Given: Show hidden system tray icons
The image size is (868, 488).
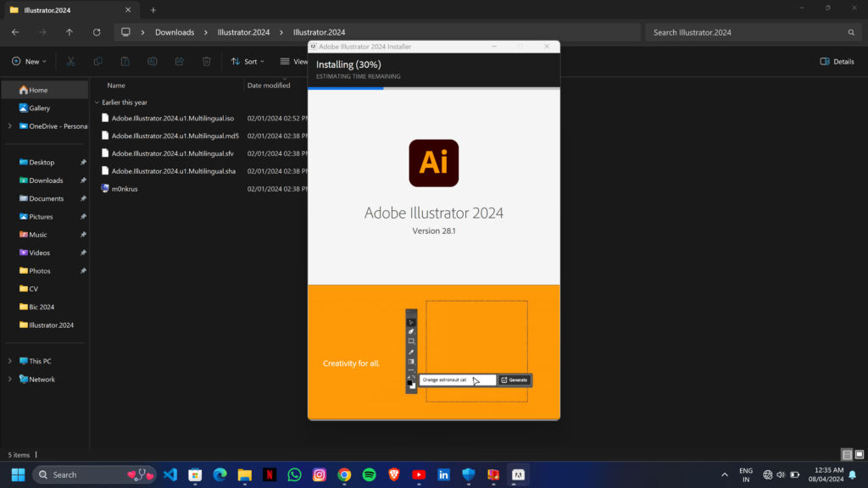Looking at the screenshot, I should 724,474.
